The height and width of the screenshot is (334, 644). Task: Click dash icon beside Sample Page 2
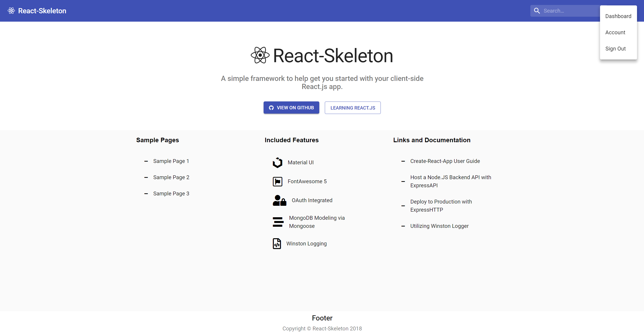point(146,178)
